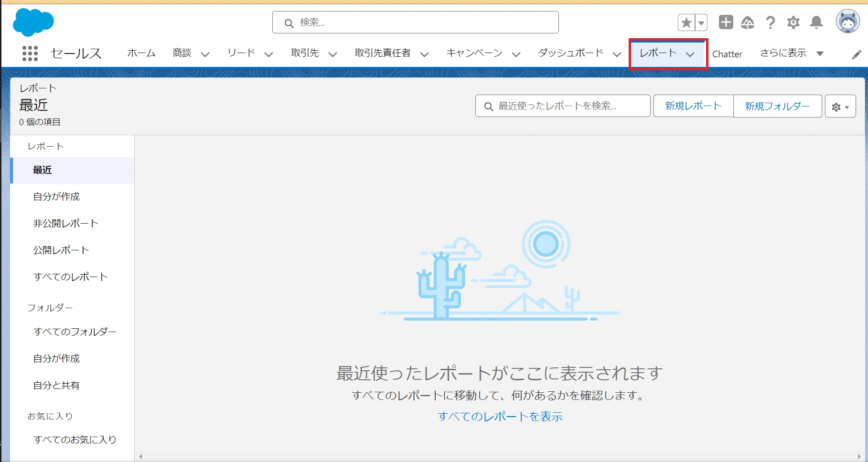Open the リード tab
This screenshot has width=868, height=462.
[x=241, y=53]
